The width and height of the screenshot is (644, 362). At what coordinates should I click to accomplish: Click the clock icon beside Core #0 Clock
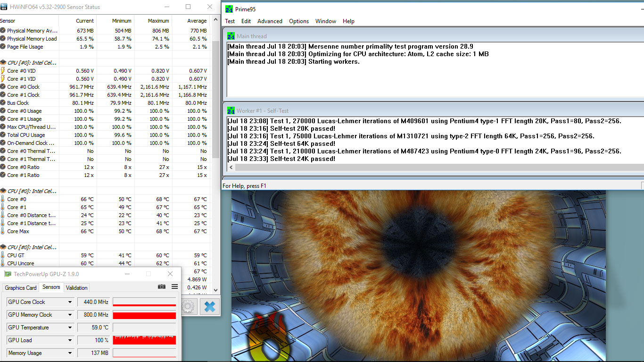pyautogui.click(x=3, y=87)
